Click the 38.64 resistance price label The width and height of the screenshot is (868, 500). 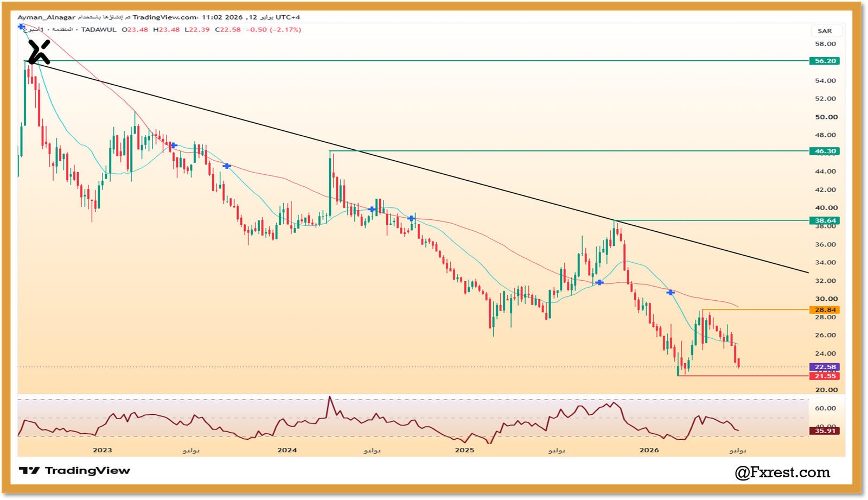tap(825, 220)
